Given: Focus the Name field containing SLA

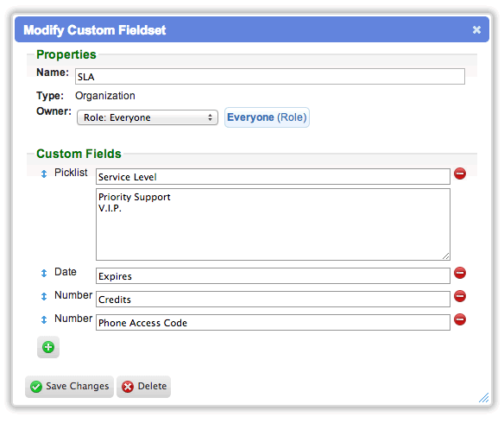Looking at the screenshot, I should 270,77.
